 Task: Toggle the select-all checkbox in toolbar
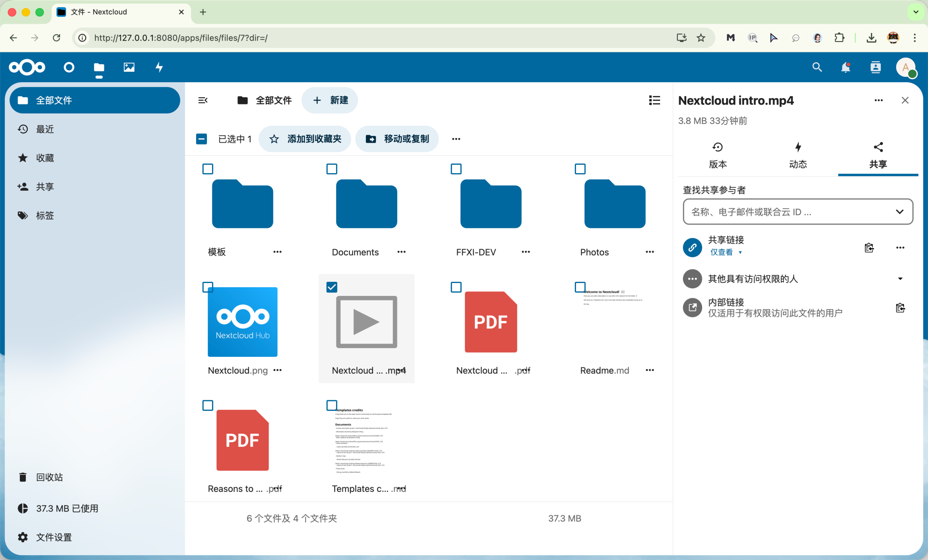(202, 139)
